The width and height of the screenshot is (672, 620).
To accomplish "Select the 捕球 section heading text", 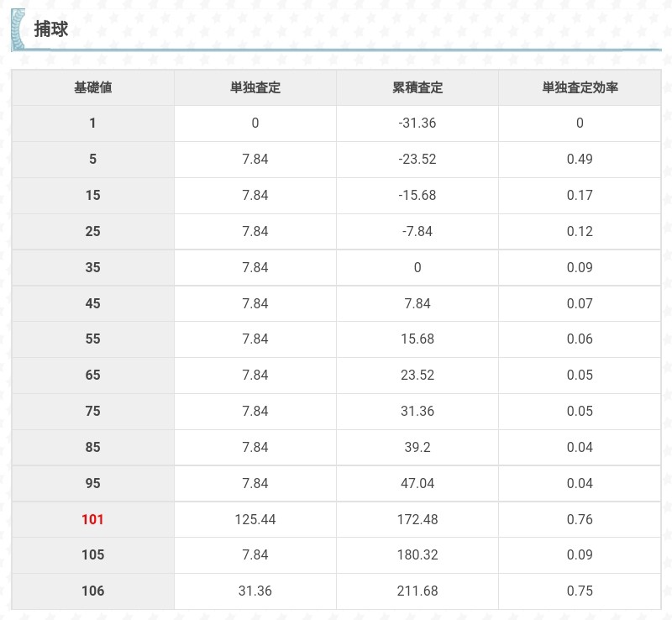I will [51, 29].
